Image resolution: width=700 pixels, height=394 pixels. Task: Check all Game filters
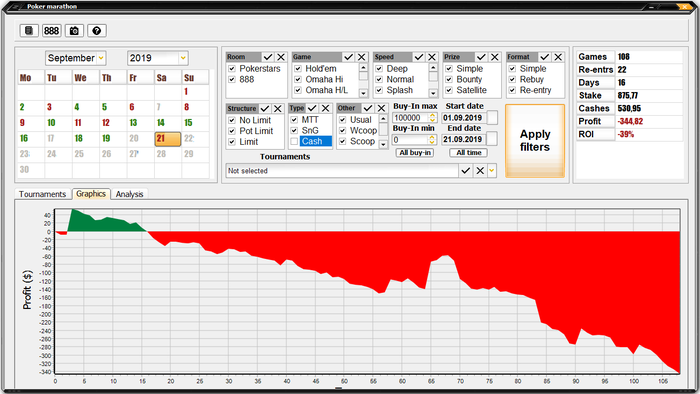349,57
